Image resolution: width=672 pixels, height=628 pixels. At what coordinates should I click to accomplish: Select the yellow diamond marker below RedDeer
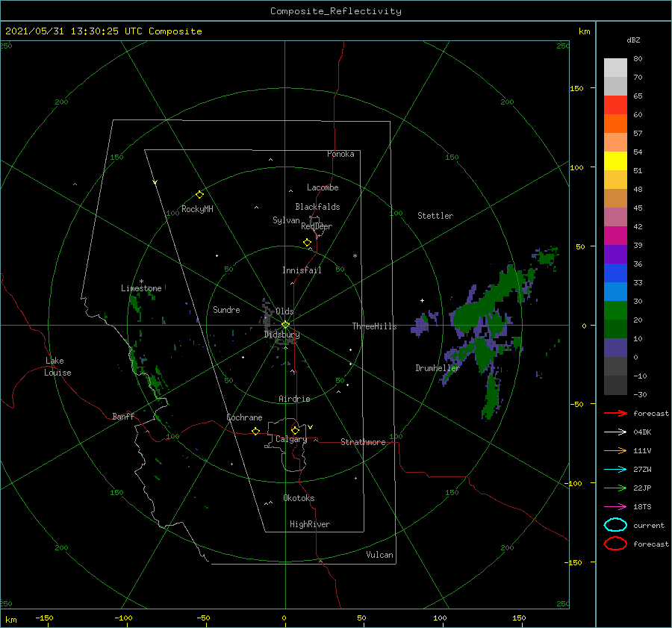(x=308, y=243)
